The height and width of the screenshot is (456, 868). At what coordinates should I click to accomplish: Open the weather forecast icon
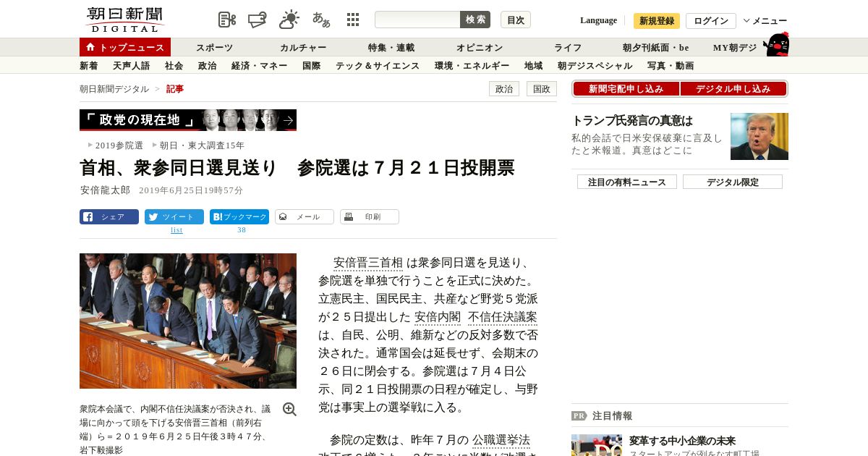(289, 20)
